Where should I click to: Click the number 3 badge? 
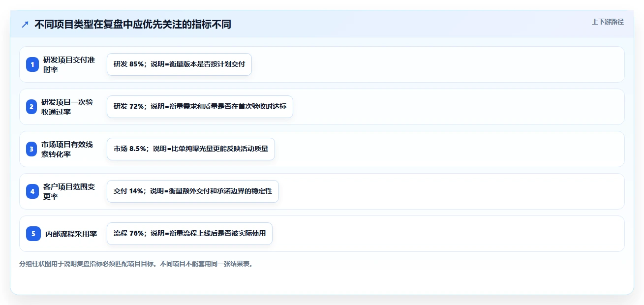click(x=31, y=149)
